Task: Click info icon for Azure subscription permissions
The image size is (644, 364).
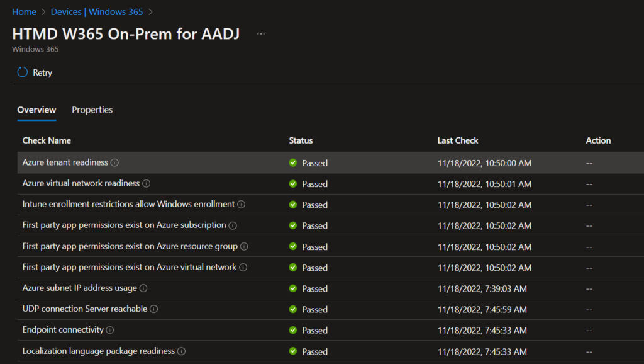Action: tap(233, 225)
